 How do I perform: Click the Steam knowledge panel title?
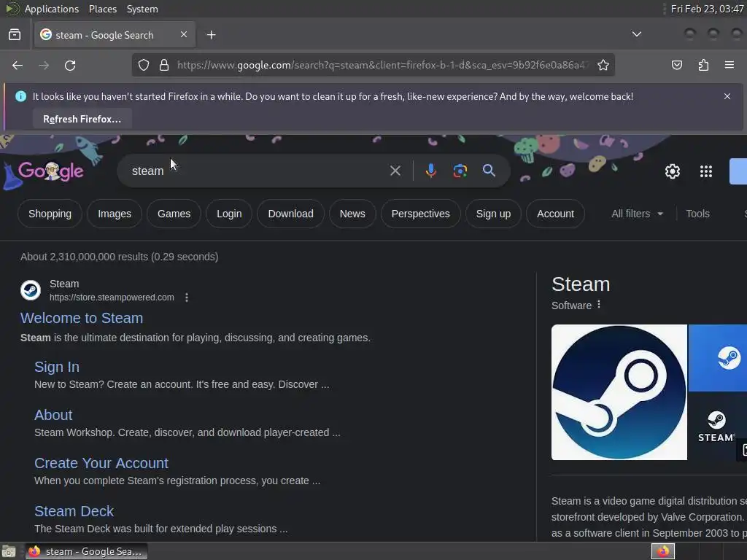point(581,284)
